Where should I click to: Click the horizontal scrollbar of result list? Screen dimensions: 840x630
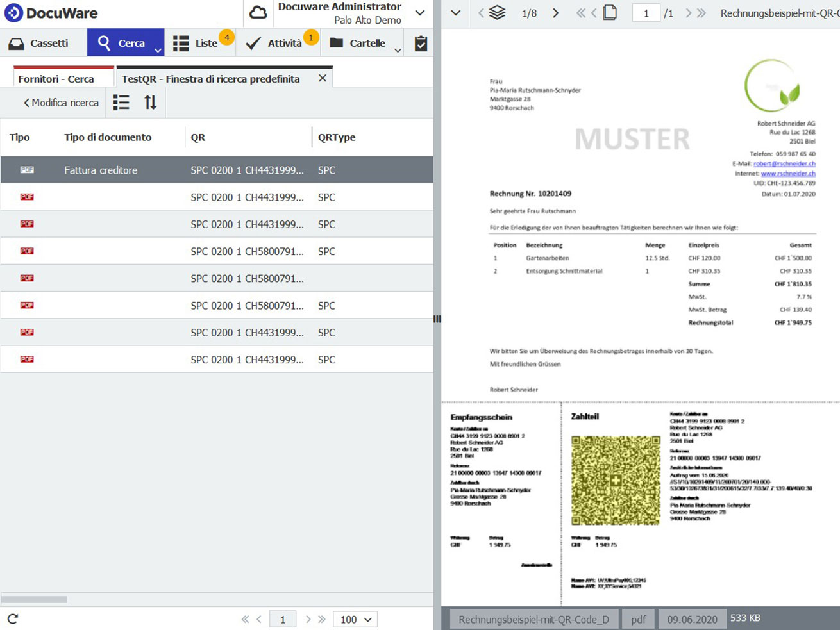(34, 600)
